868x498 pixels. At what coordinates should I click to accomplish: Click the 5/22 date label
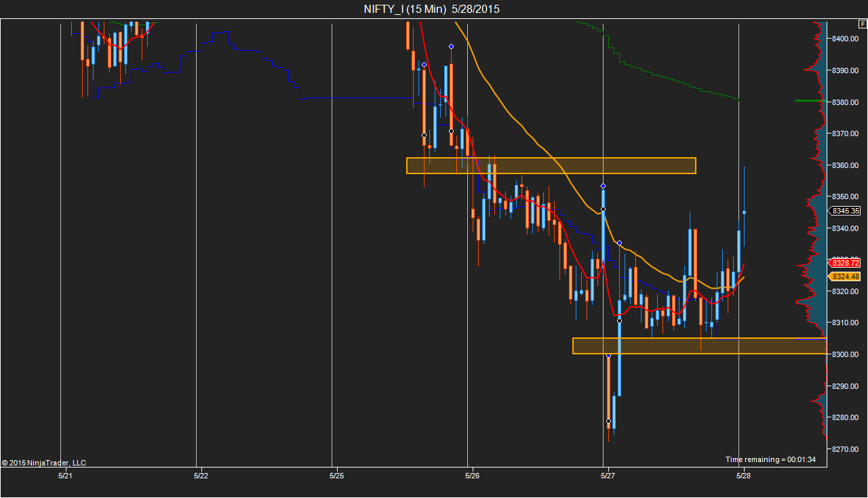201,476
